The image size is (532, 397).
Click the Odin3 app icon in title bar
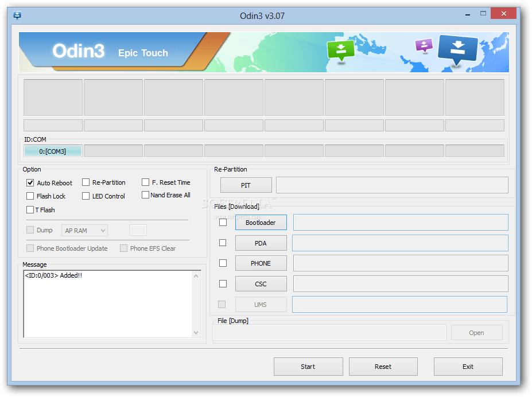point(17,15)
